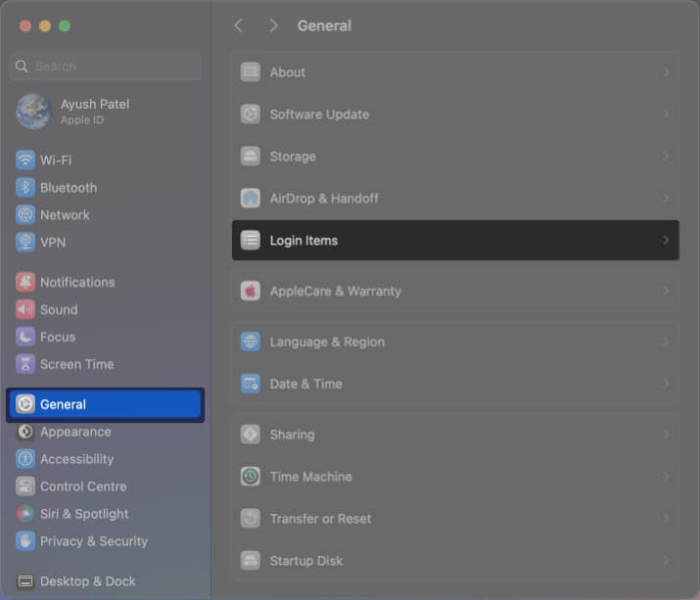Click the General gear icon in sidebar
The image size is (700, 600).
pyautogui.click(x=25, y=404)
